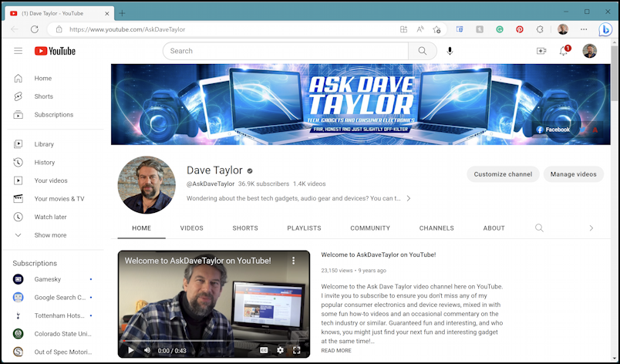This screenshot has width=620, height=364.
Task: Click the Pinterest extension icon
Action: tap(520, 29)
